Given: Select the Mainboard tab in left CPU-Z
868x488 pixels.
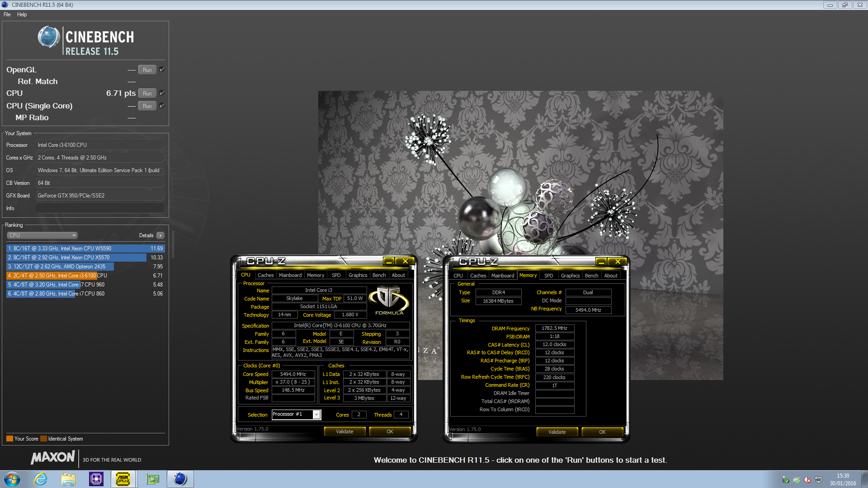Looking at the screenshot, I should 290,275.
